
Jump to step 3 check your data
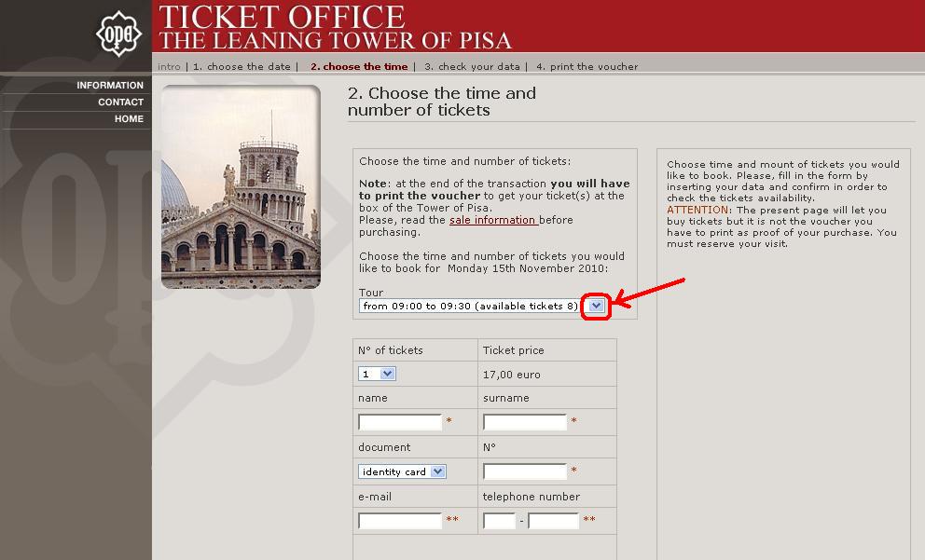pyautogui.click(x=472, y=67)
